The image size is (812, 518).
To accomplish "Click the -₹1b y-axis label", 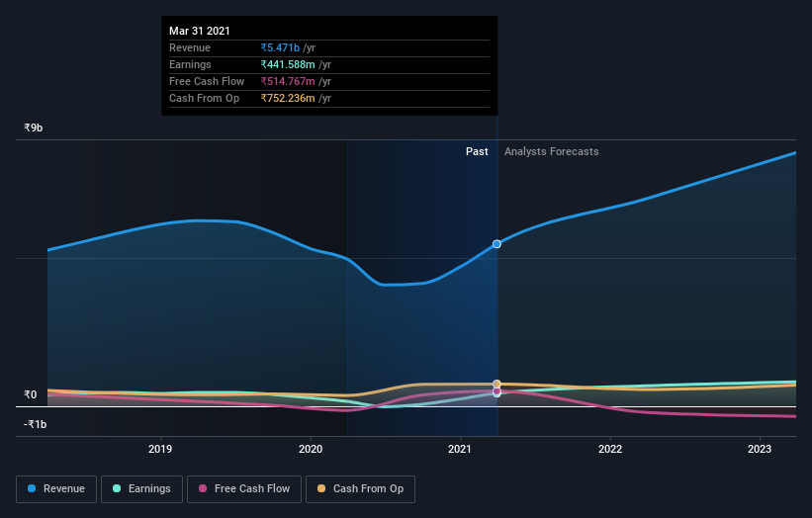I will coord(36,424).
